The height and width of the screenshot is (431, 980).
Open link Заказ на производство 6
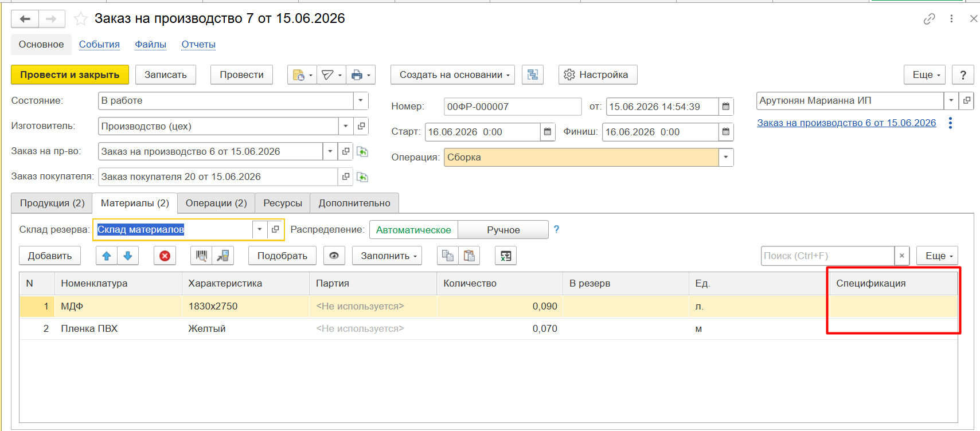point(846,123)
